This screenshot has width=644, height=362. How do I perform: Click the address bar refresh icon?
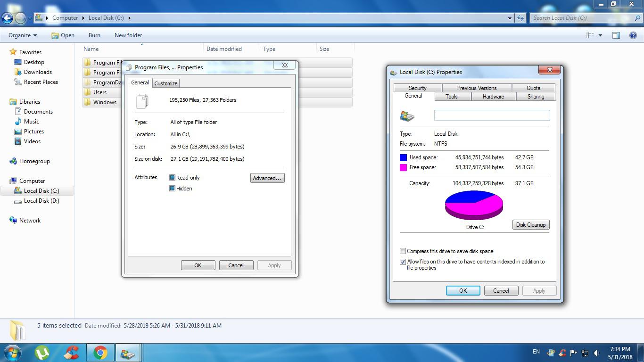point(520,18)
